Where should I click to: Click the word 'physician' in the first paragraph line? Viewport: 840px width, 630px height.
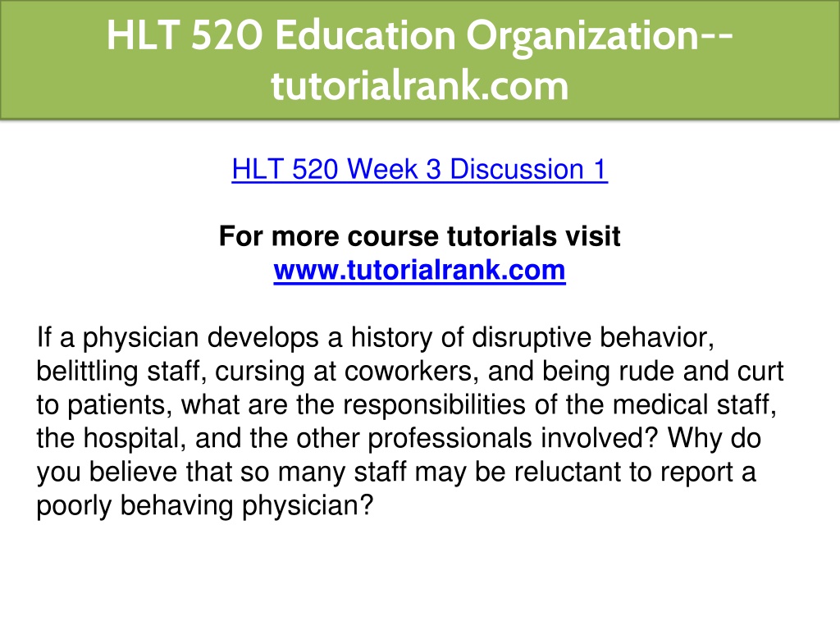click(x=141, y=338)
